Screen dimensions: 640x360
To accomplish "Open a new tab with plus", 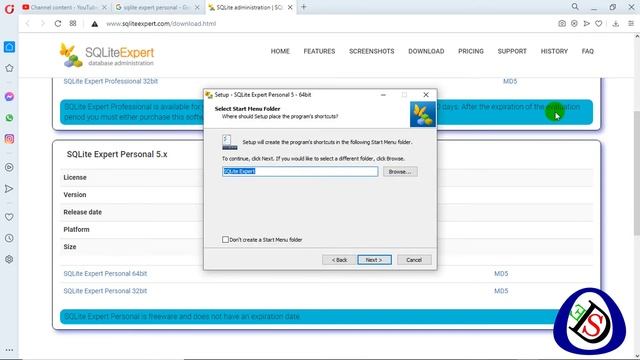I will [303, 7].
